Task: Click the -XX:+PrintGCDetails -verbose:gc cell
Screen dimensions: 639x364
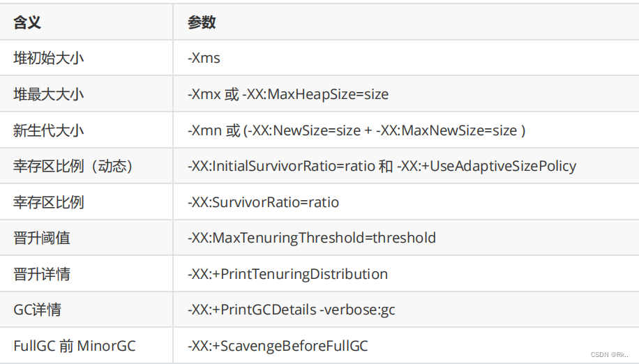Action: 291,310
